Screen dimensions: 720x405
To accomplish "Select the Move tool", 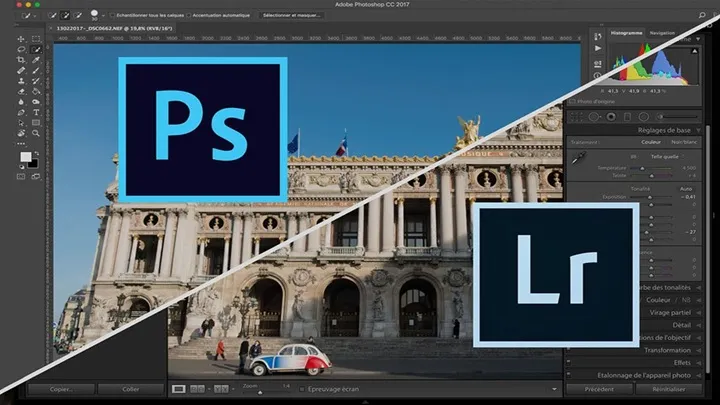I will click(x=22, y=38).
